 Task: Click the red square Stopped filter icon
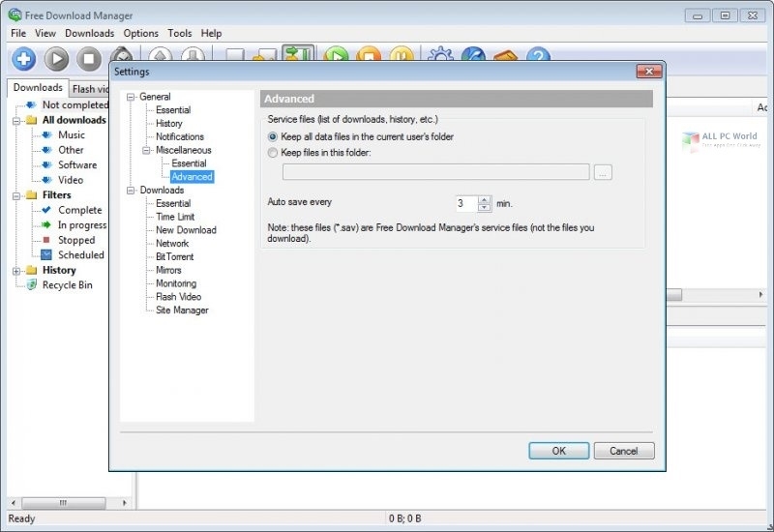46,240
